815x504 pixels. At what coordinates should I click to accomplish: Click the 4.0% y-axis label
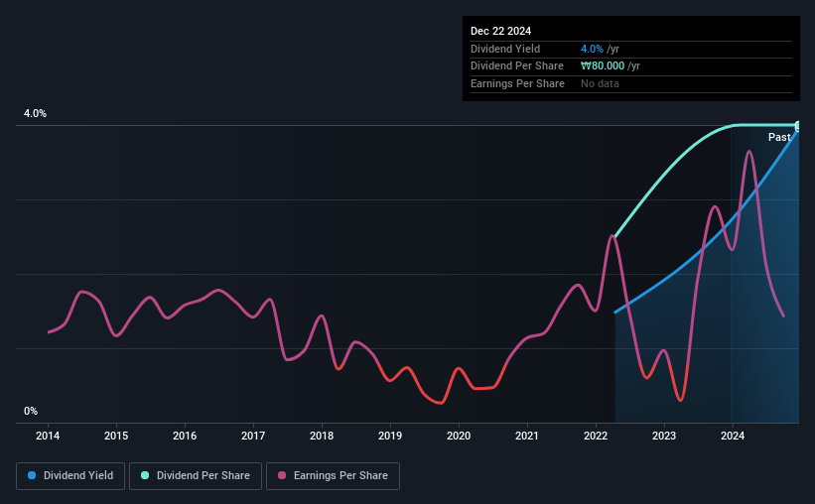(x=35, y=113)
